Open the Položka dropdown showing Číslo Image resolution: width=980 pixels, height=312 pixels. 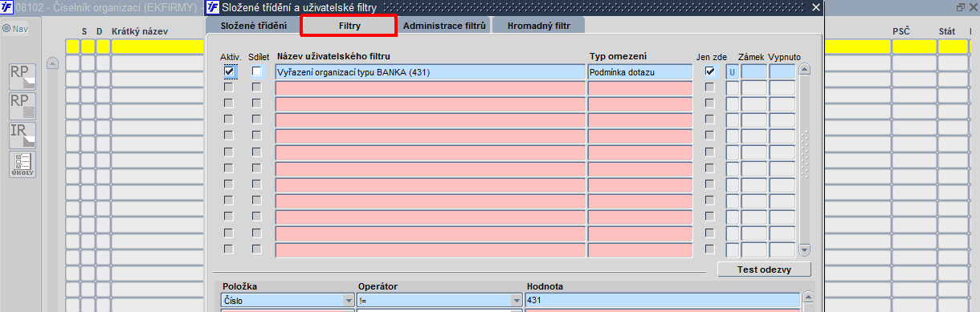click(x=349, y=300)
